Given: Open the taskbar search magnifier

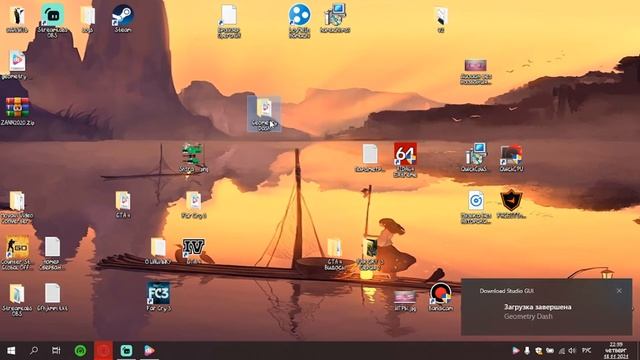Looking at the screenshot, I should [34, 351].
